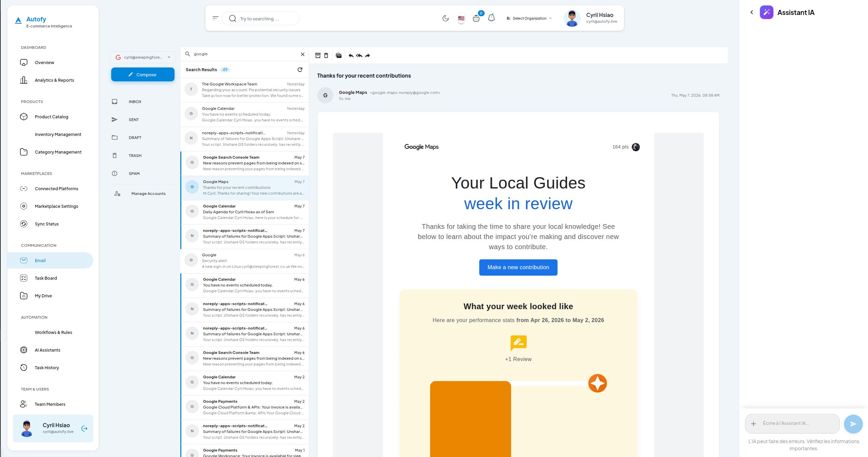The width and height of the screenshot is (868, 457).
Task: Compose a new email
Action: point(143,75)
